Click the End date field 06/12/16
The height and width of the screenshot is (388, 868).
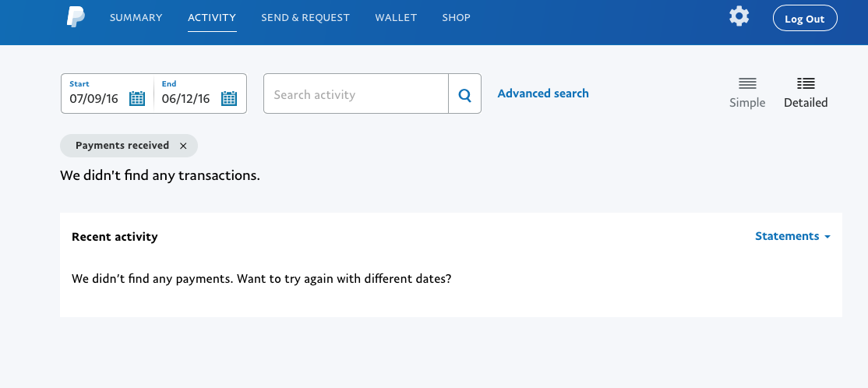pos(185,99)
